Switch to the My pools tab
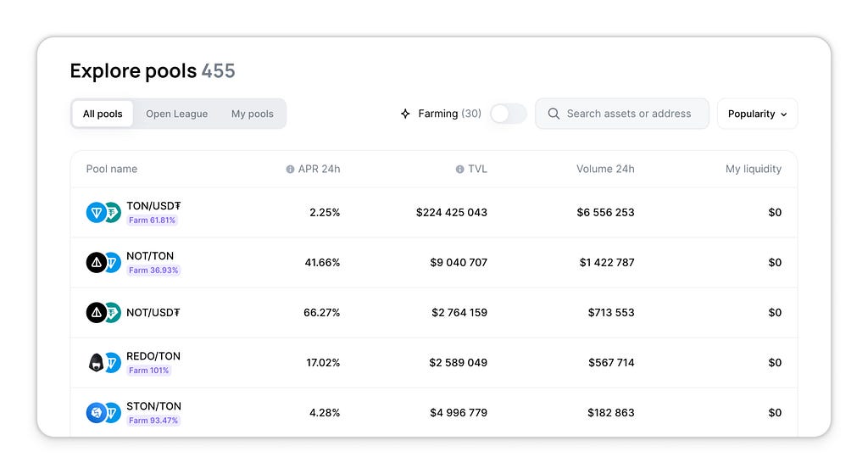Viewport: 868px width, 474px height. coord(253,114)
